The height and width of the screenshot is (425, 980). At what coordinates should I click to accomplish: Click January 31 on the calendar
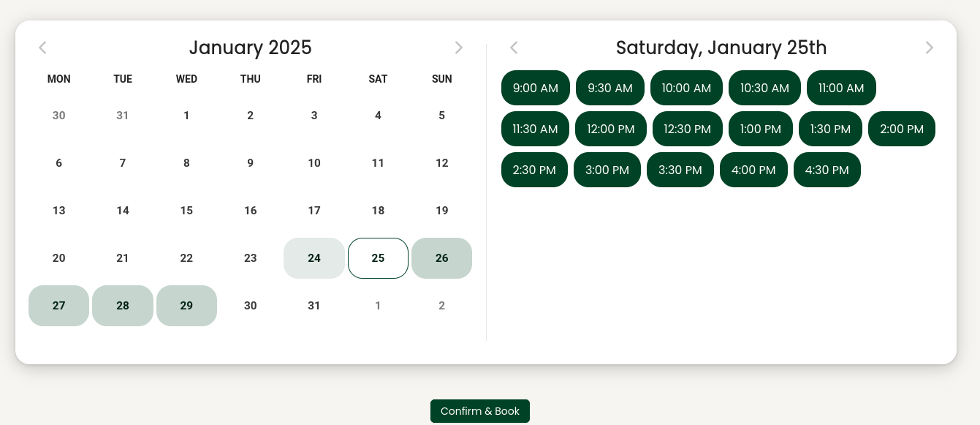(x=314, y=306)
